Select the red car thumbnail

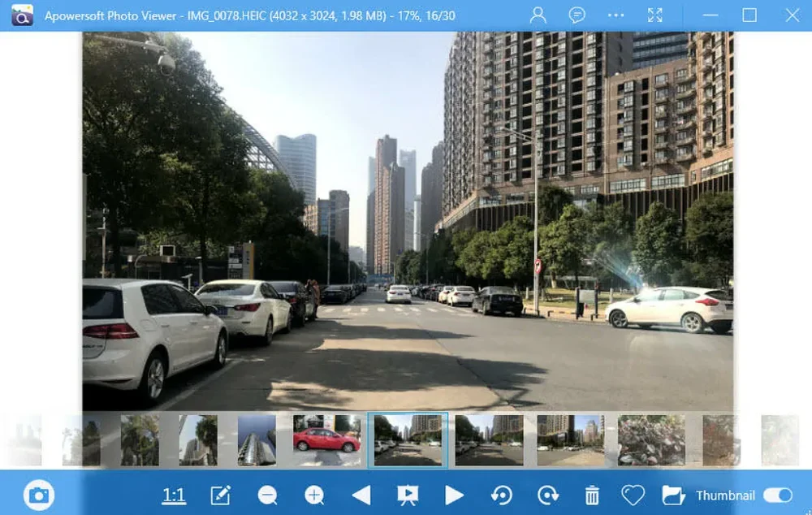tap(326, 440)
